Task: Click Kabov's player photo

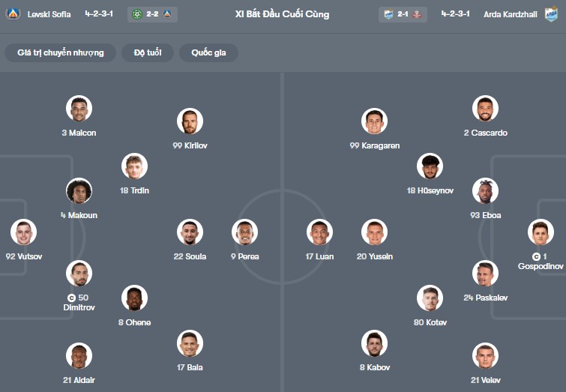Action: 374,343
